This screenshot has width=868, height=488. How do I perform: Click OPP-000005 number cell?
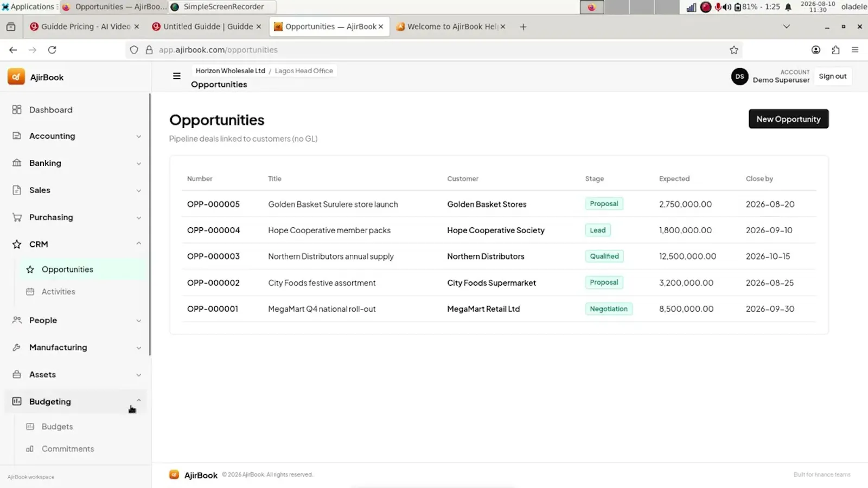coord(213,204)
